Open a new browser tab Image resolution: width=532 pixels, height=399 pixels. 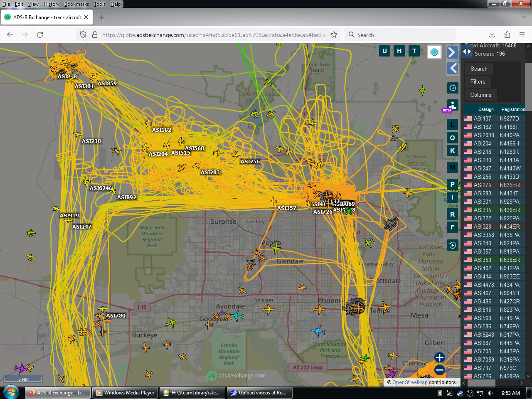101,17
